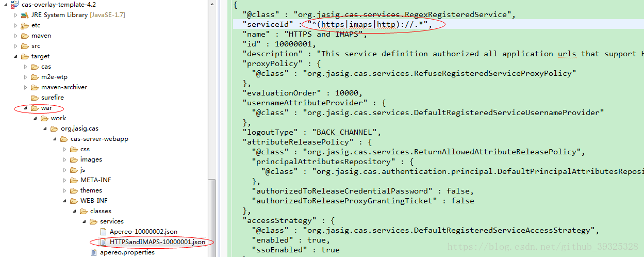
Task: Click the "ssoEnabled" : true line
Action: coord(295,250)
